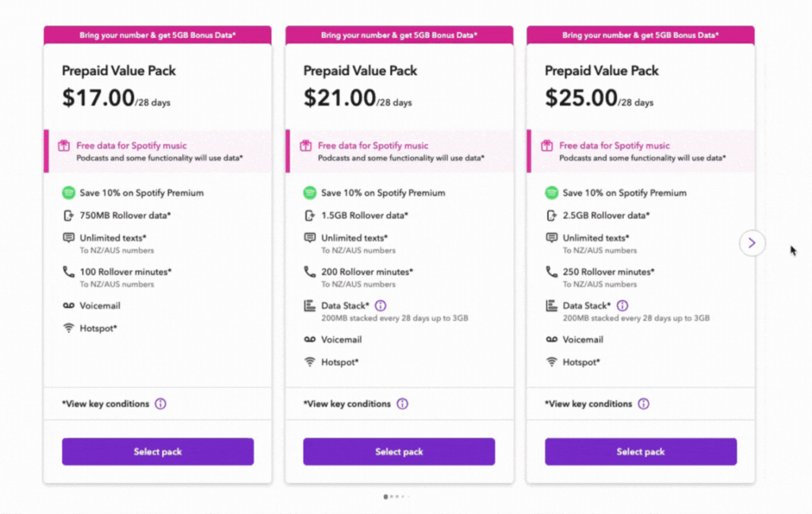Click Free data for Spotify music in $25 pack
This screenshot has height=514, width=812.
pyautogui.click(x=614, y=146)
